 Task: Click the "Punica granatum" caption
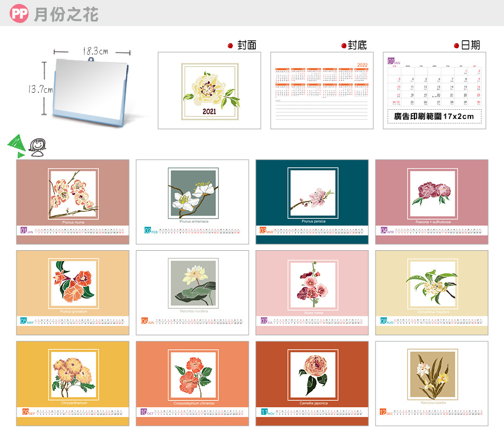click(74, 311)
